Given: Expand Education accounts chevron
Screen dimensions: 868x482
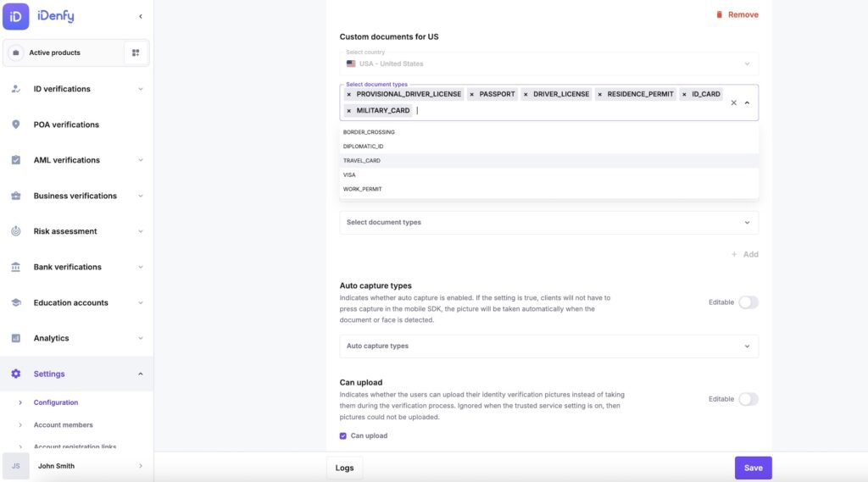Looking at the screenshot, I should click(141, 302).
